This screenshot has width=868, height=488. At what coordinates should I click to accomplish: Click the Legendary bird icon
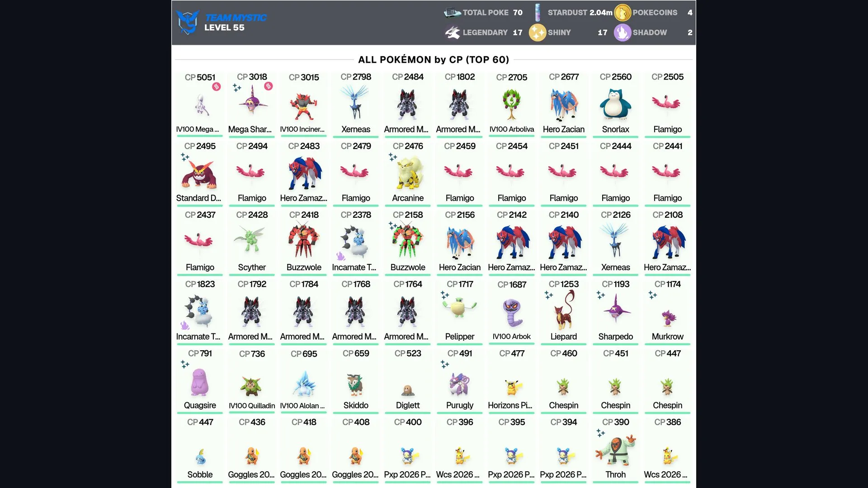click(x=452, y=33)
